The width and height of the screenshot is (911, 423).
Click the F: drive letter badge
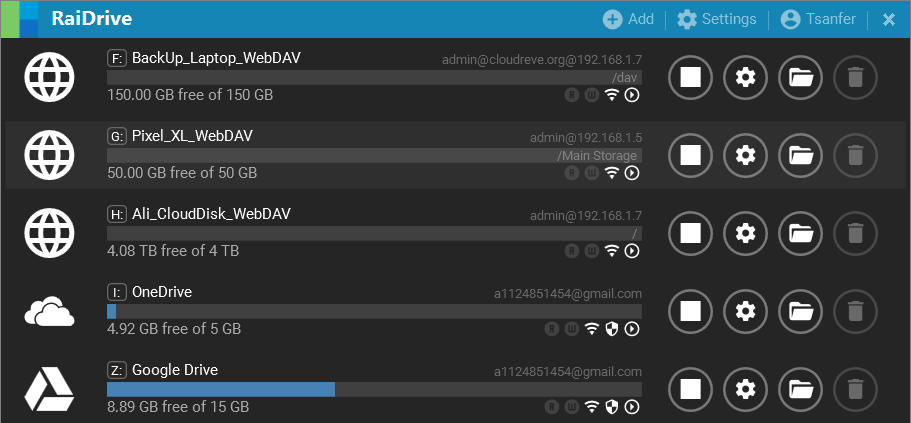pos(117,58)
